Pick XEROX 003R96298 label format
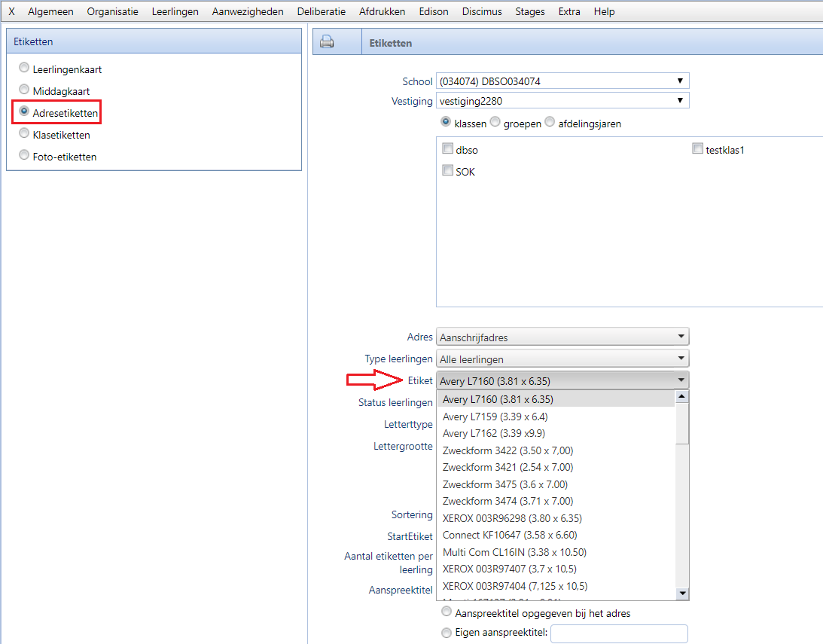Image resolution: width=823 pixels, height=644 pixels. [512, 518]
